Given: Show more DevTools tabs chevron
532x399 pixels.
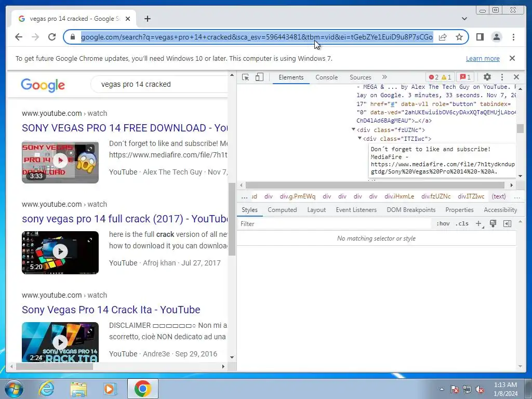Looking at the screenshot, I should pyautogui.click(x=384, y=77).
